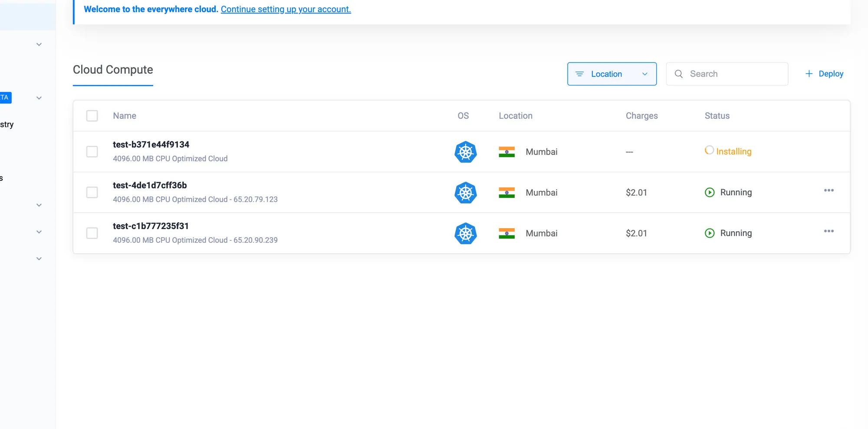Open three-dot menu for test-c1b777235f31

coord(829,231)
